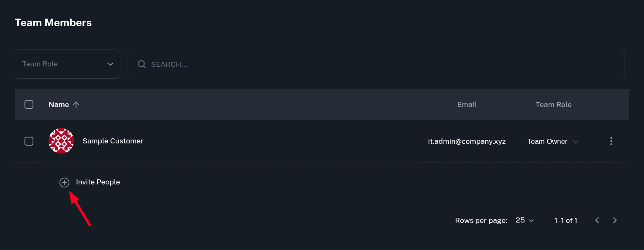Expand the Team Owner role dropdown

(x=552, y=142)
